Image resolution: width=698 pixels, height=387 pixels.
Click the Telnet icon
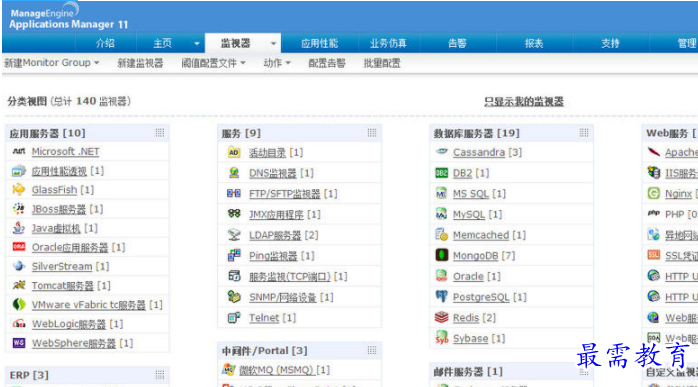click(234, 318)
